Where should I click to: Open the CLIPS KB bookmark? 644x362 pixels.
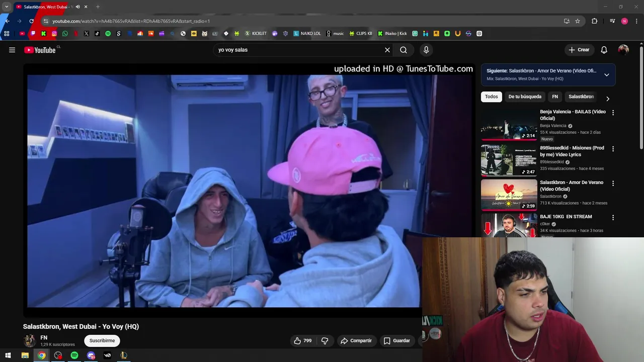[x=361, y=34]
